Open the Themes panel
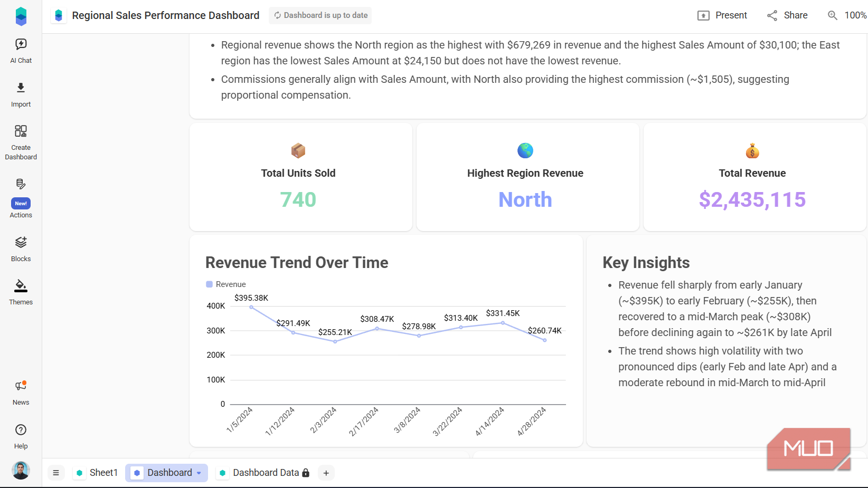Screen dimensions: 868x488 point(21,292)
